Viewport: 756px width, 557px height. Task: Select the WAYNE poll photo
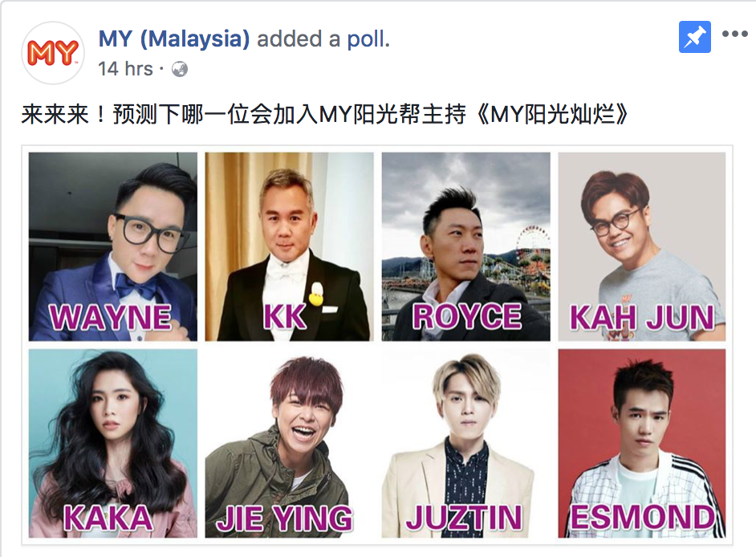pyautogui.click(x=113, y=246)
